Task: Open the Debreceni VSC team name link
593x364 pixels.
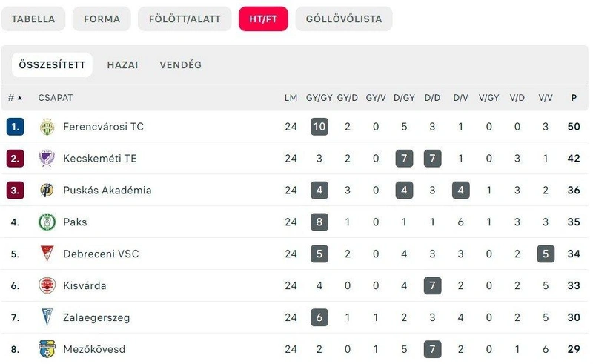Action: pyautogui.click(x=101, y=254)
